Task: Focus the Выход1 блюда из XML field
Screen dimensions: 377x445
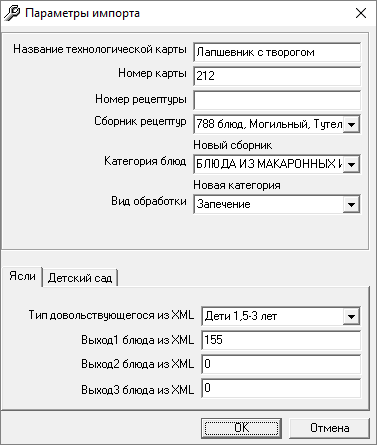Action: click(x=281, y=340)
